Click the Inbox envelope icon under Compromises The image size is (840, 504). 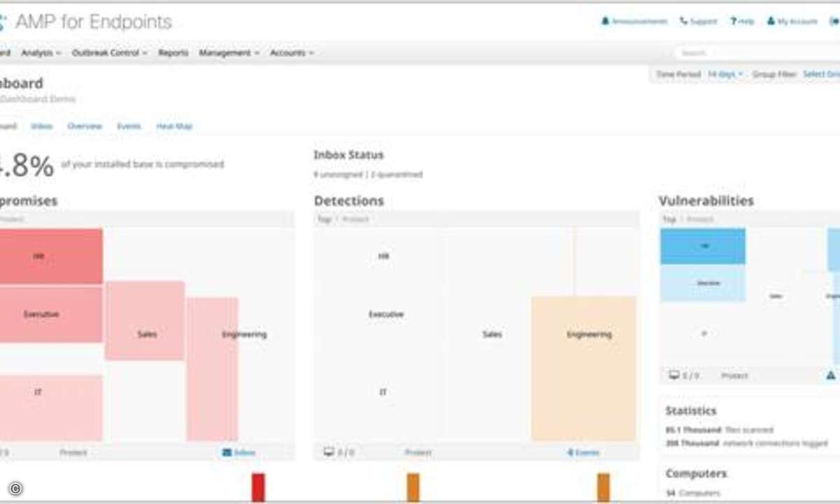[227, 453]
